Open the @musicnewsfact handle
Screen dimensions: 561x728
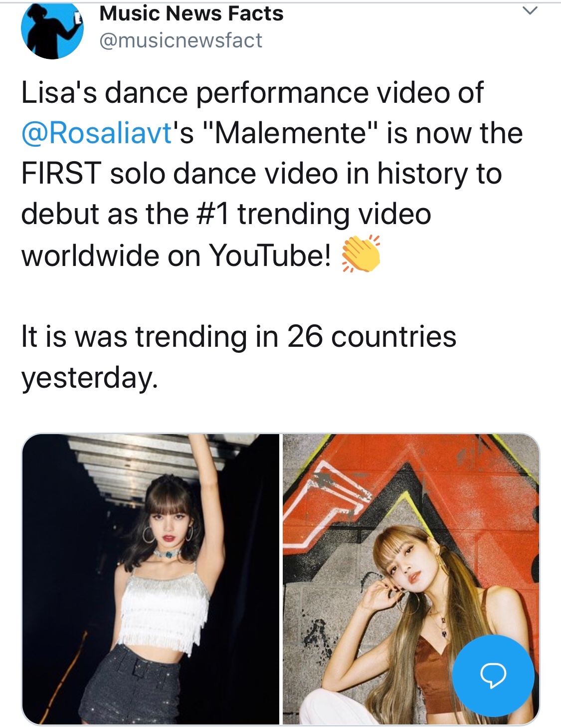pyautogui.click(x=181, y=40)
